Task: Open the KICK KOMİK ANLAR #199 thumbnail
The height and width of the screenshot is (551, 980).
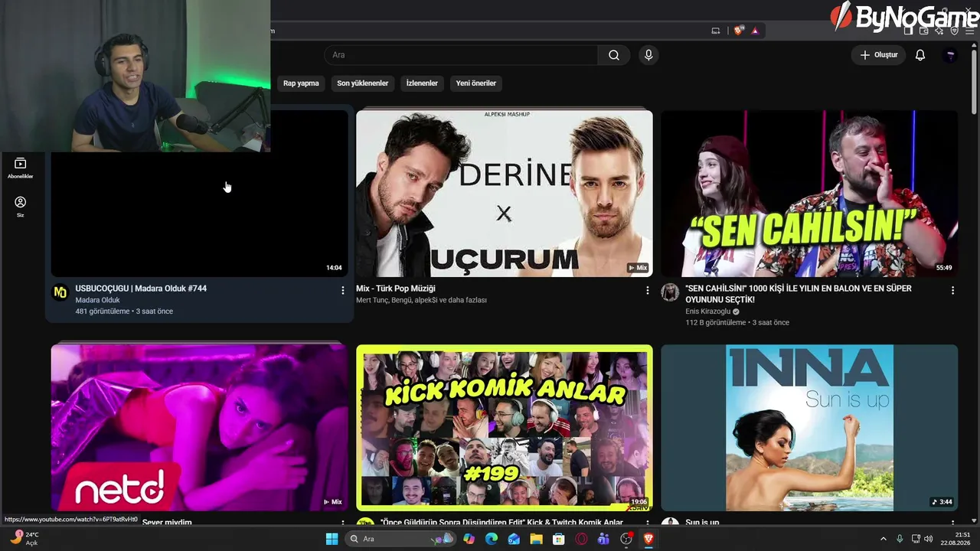Action: pos(505,428)
